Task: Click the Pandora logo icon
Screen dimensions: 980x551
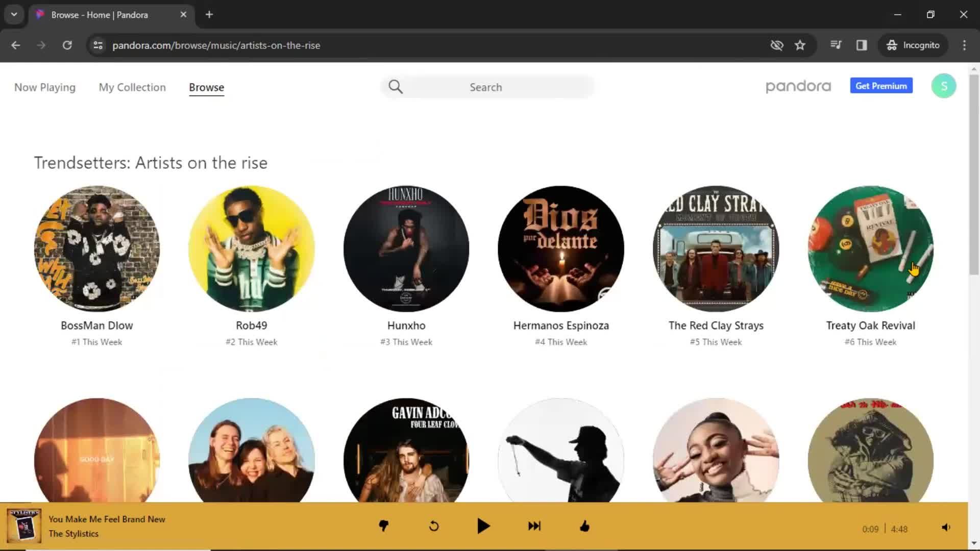Action: pos(798,86)
